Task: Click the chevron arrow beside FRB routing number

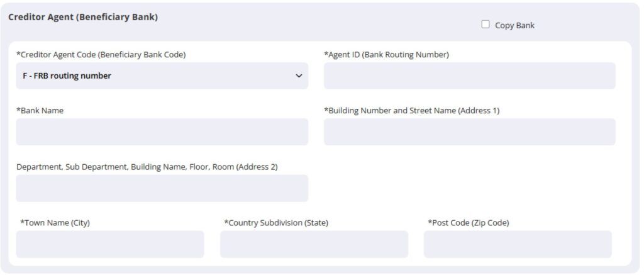Action: (x=299, y=76)
